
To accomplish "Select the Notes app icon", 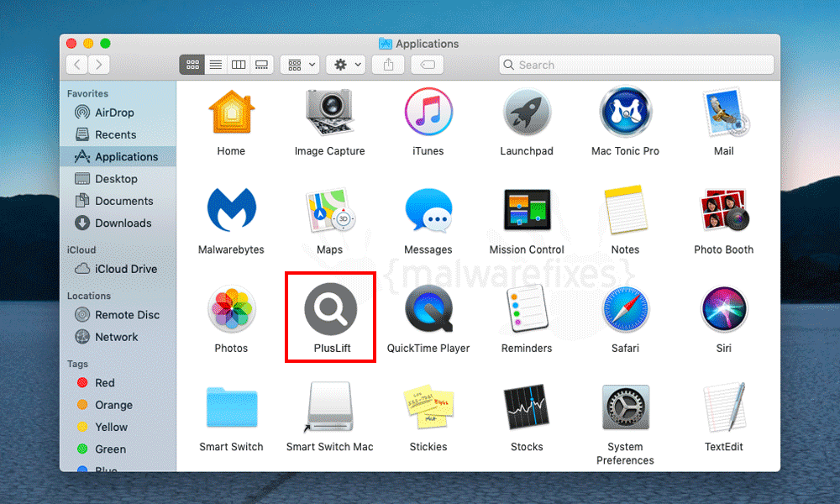I will [x=625, y=210].
